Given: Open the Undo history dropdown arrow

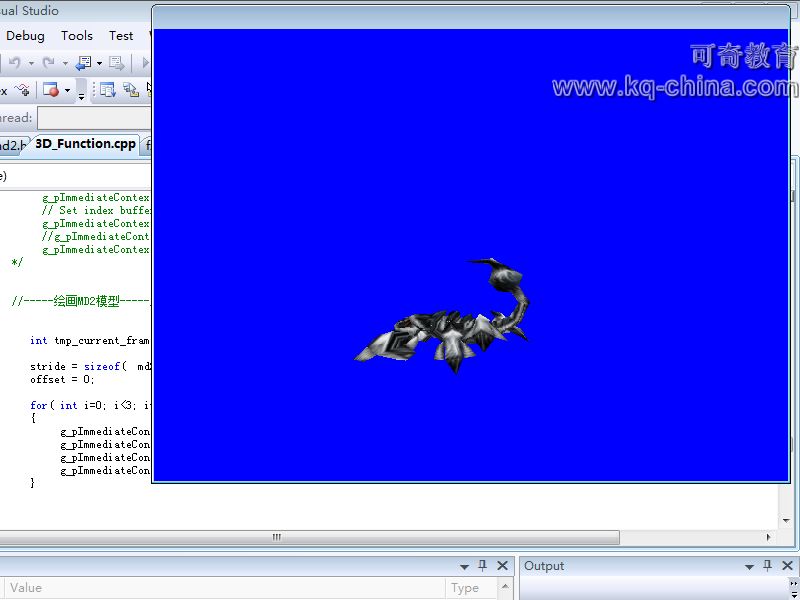Looking at the screenshot, I should [31, 63].
